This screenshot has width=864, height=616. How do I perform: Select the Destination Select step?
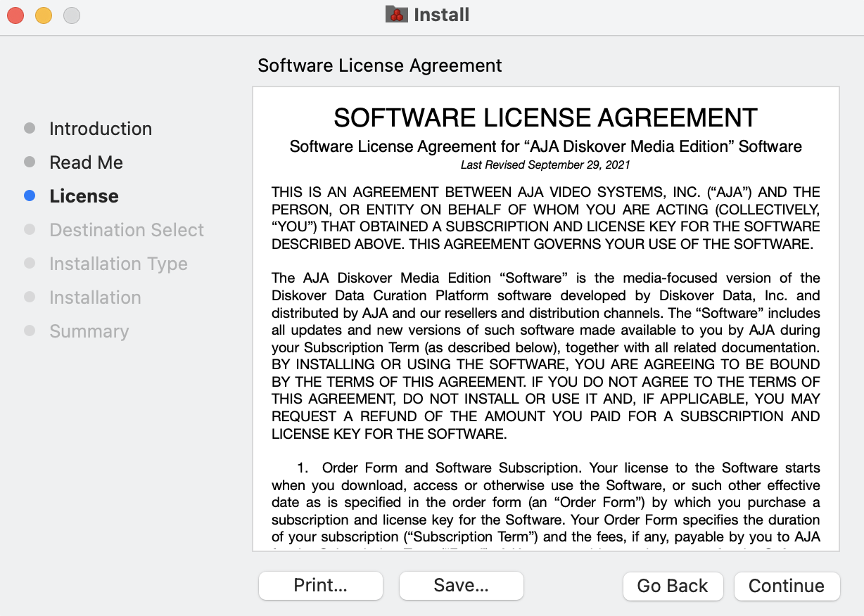pyautogui.click(x=127, y=230)
